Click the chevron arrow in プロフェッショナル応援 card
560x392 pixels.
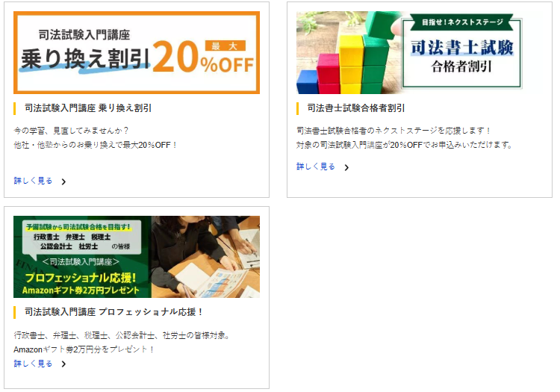point(63,364)
